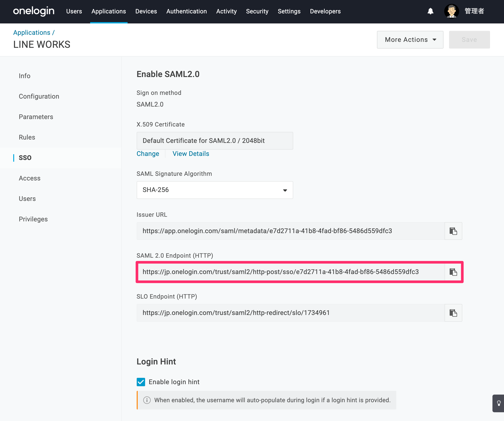Screen dimensions: 504x421
Task: Copy the SAML 2.0 Endpoint URL
Action: 453,272
